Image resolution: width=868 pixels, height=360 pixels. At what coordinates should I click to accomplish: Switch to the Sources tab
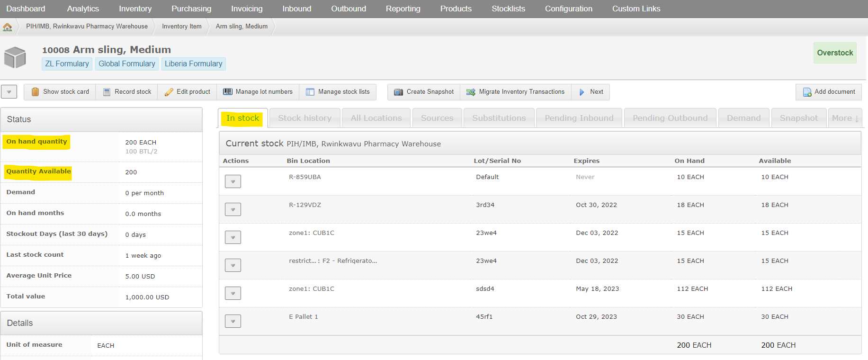click(x=437, y=118)
